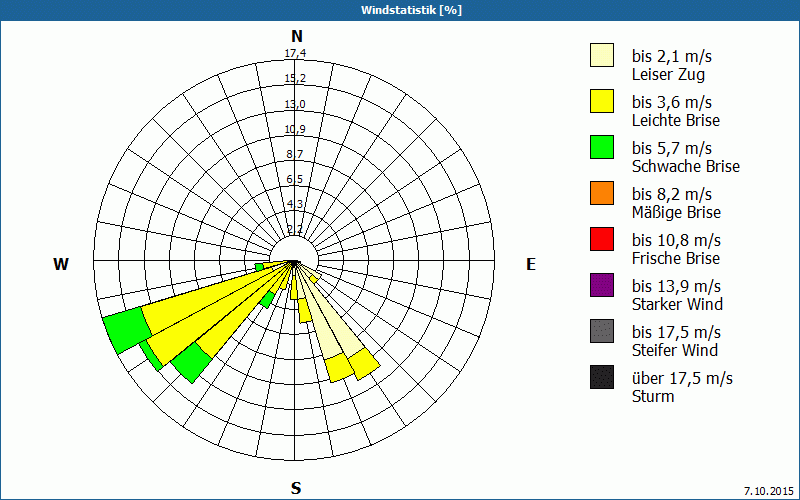Click the 'bis 3,6 m/s' speed text

pos(672,102)
